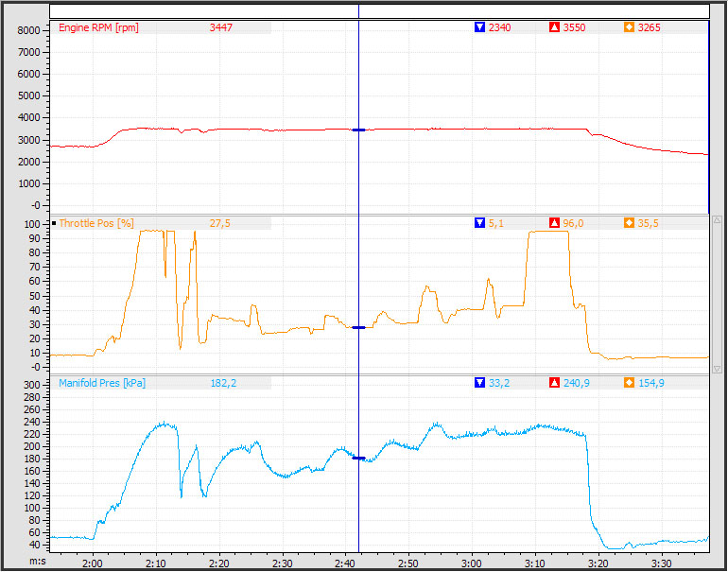Click the Manifold Pres cursor value 182,2
The height and width of the screenshot is (572, 728).
(223, 383)
